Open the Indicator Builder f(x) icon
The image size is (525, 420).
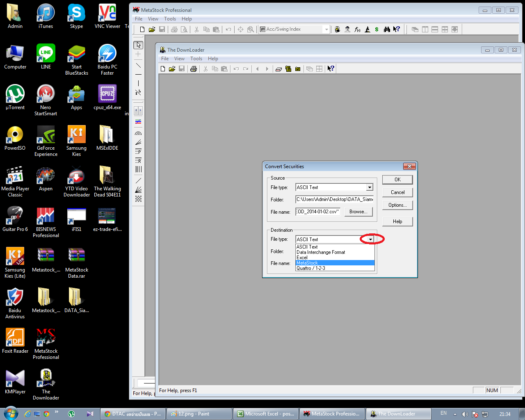tap(357, 29)
